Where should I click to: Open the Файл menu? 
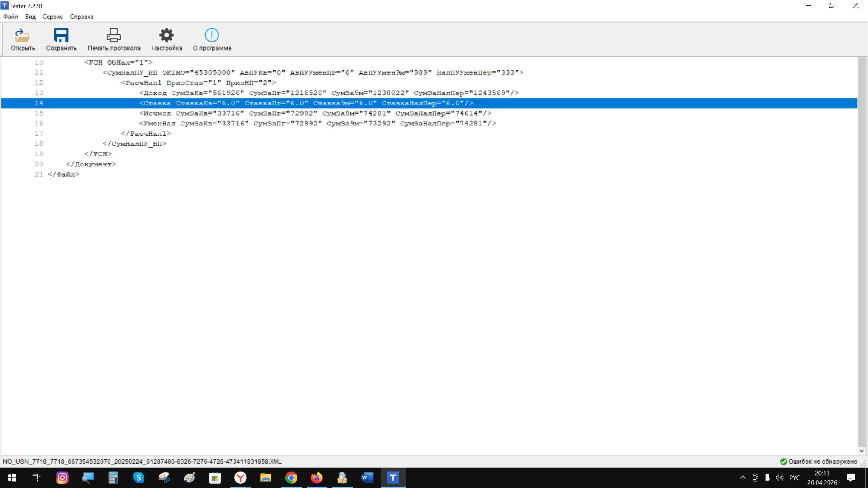pos(11,16)
